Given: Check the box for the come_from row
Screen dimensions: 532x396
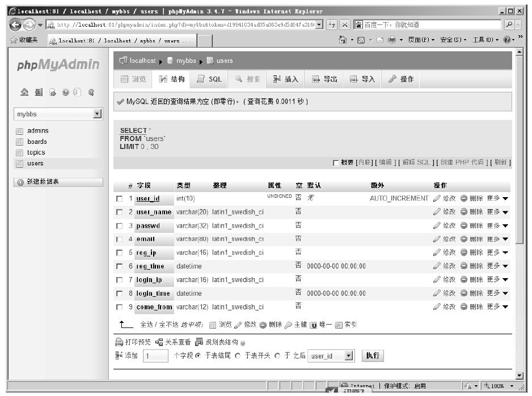Looking at the screenshot, I should click(x=120, y=307).
